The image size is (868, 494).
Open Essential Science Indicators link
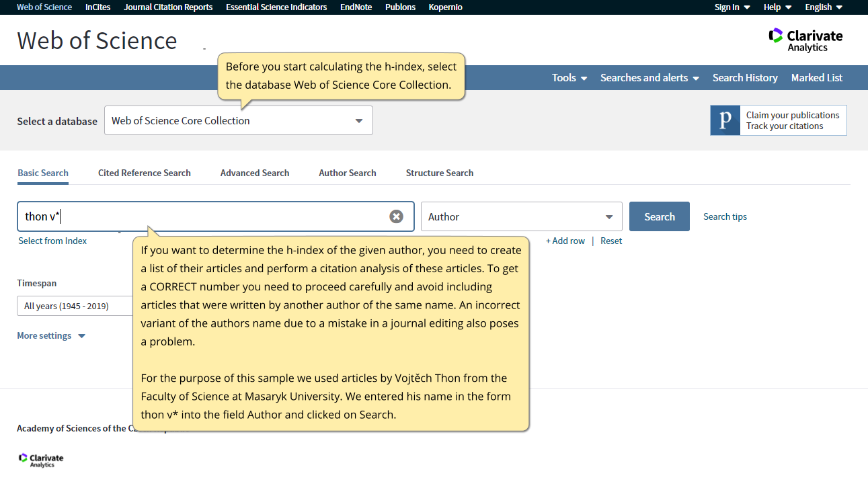pos(276,7)
